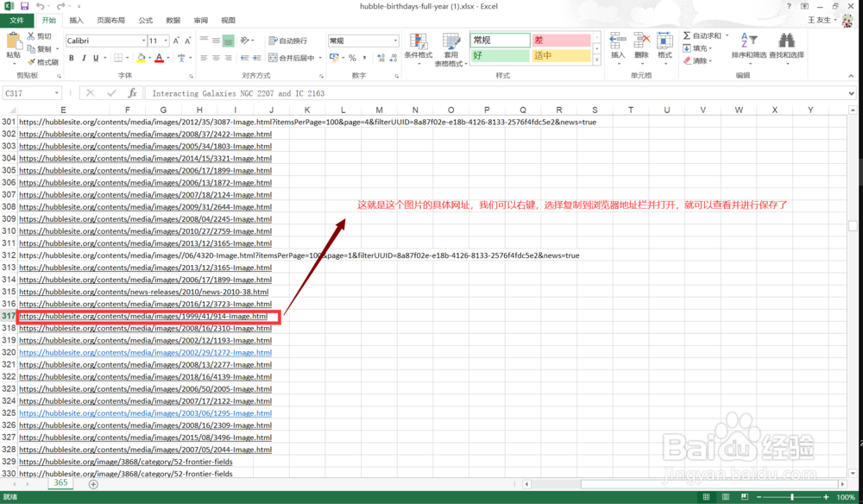This screenshot has width=863, height=504.
Task: Expand the cell styles gallery arrow
Action: tap(596, 61)
